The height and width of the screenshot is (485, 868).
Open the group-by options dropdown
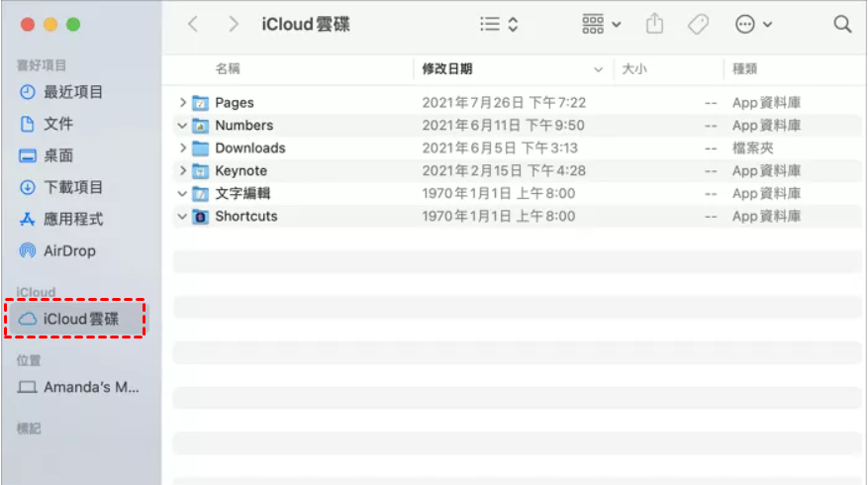(601, 24)
